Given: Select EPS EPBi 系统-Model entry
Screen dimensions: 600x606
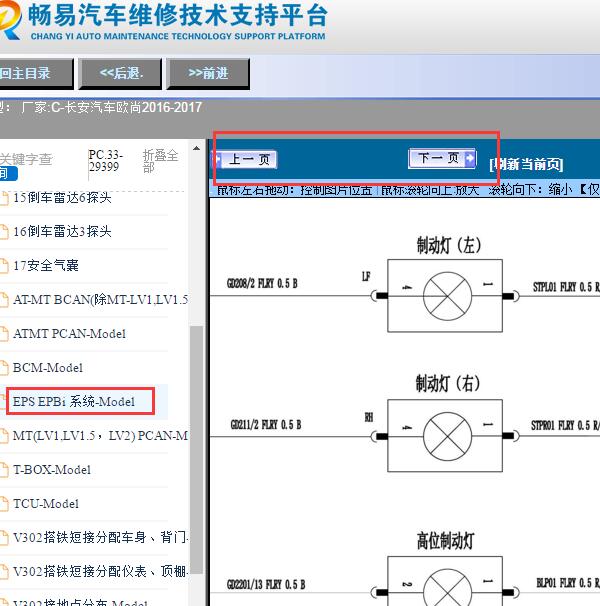Looking at the screenshot, I should pyautogui.click(x=73, y=402).
